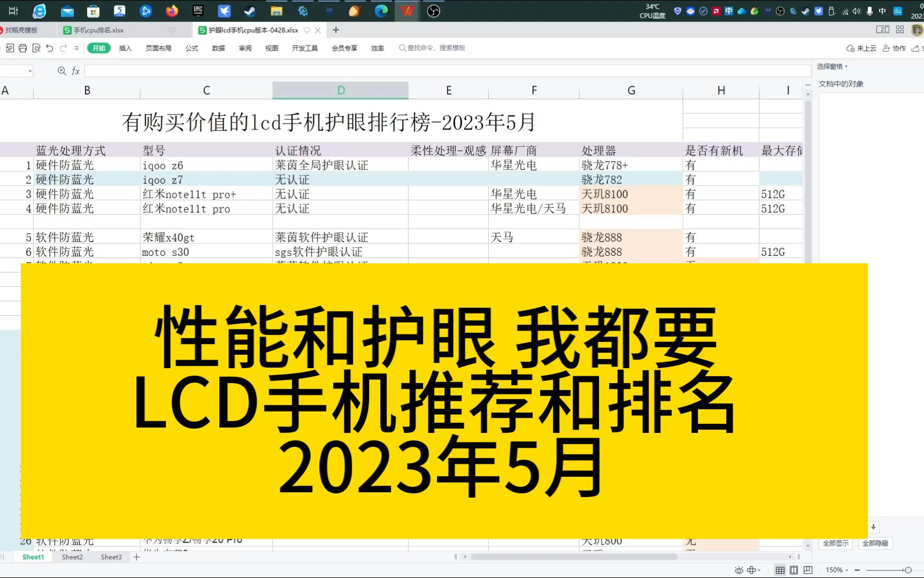Click the user avatar picture

917,30
